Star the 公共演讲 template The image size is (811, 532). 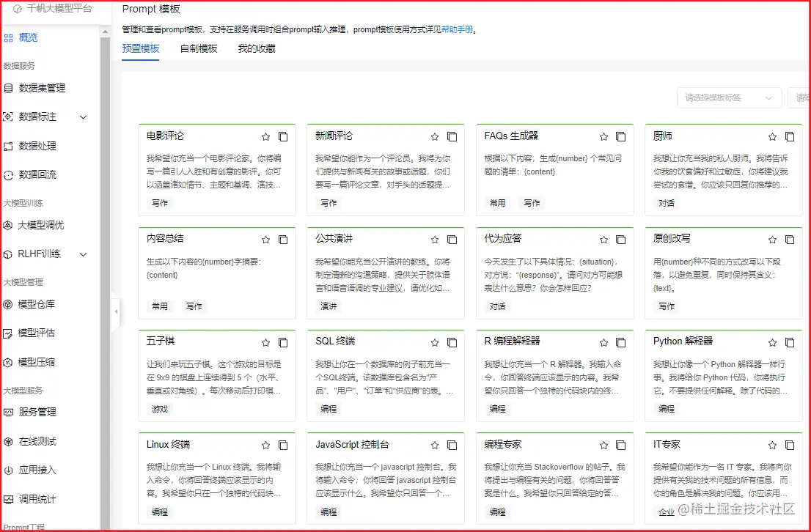435,240
